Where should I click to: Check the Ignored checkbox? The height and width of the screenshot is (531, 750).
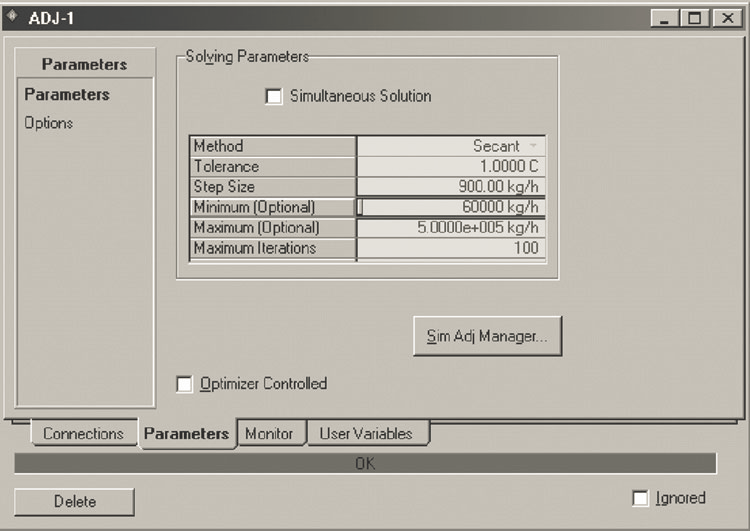[x=641, y=498]
